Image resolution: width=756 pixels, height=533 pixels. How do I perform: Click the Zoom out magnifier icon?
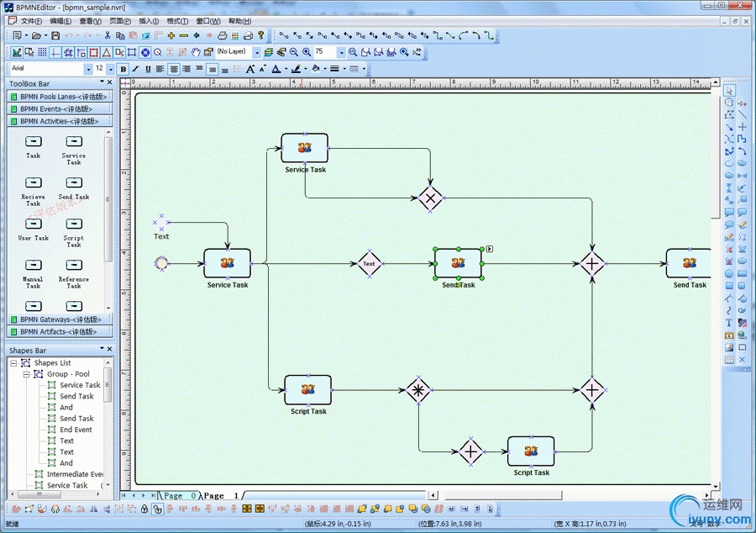(294, 52)
